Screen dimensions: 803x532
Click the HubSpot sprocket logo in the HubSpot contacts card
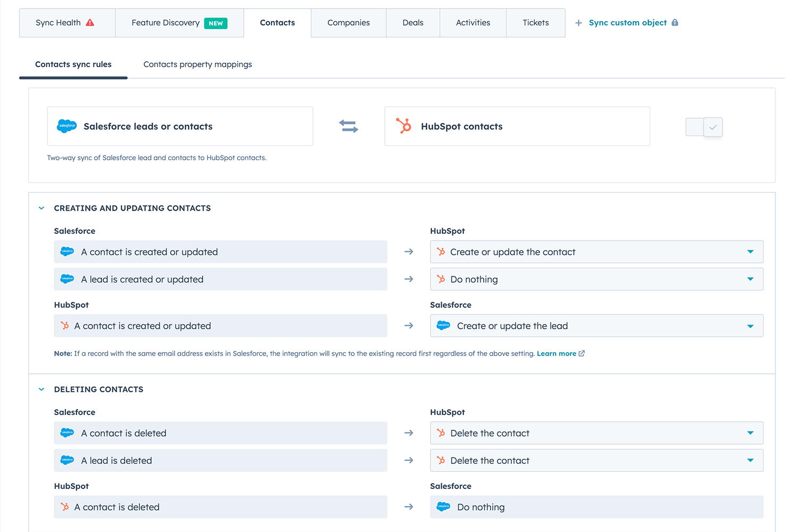[x=404, y=126]
